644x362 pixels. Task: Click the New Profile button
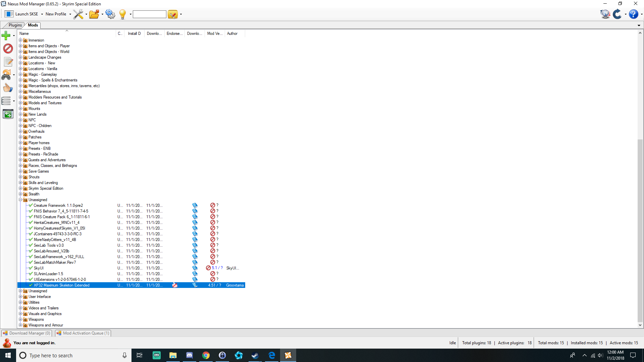56,14
